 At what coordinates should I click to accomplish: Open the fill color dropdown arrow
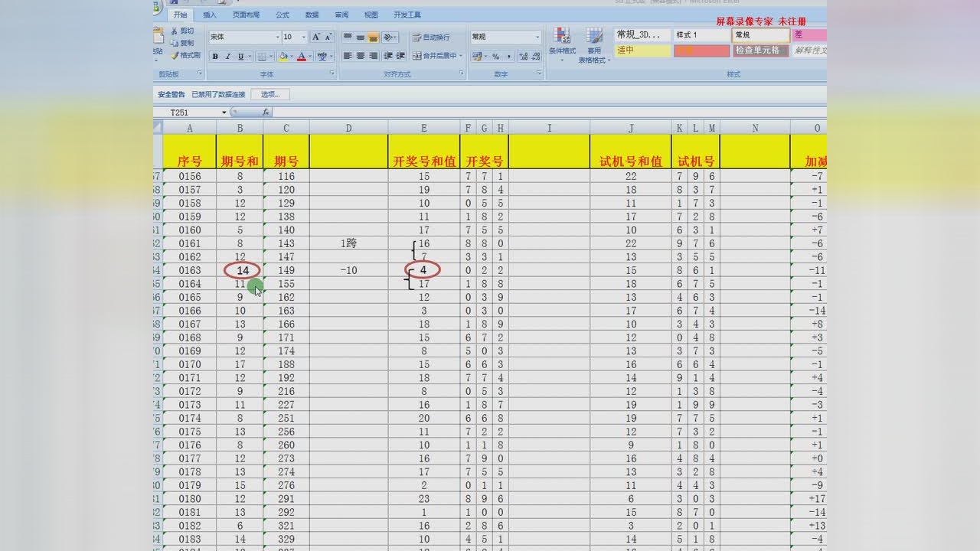292,56
